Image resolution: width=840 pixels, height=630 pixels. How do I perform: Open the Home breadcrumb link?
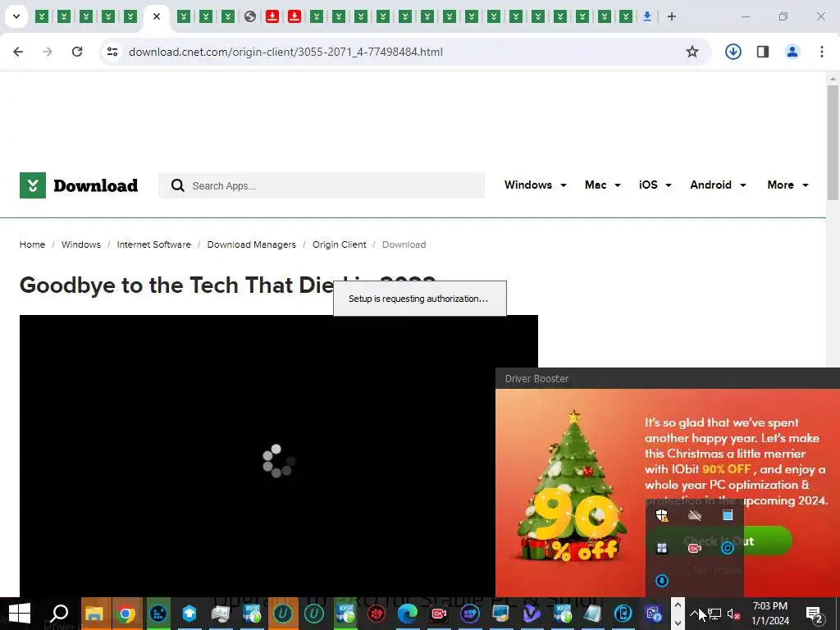click(32, 244)
